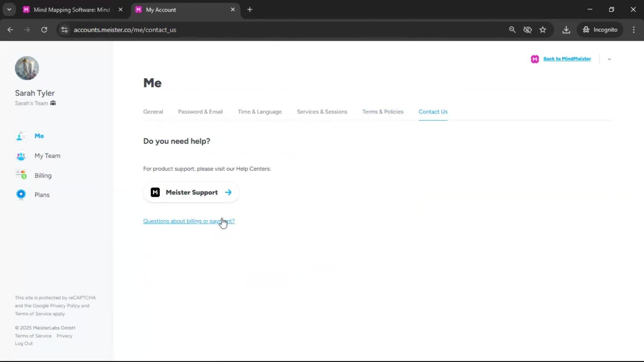Open a new browser tab with plus

(x=250, y=10)
